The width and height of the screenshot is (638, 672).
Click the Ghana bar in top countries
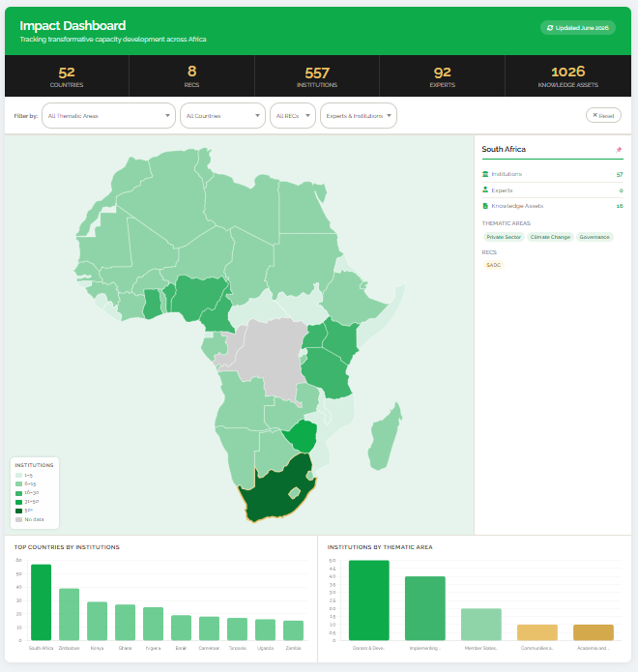pyautogui.click(x=125, y=623)
